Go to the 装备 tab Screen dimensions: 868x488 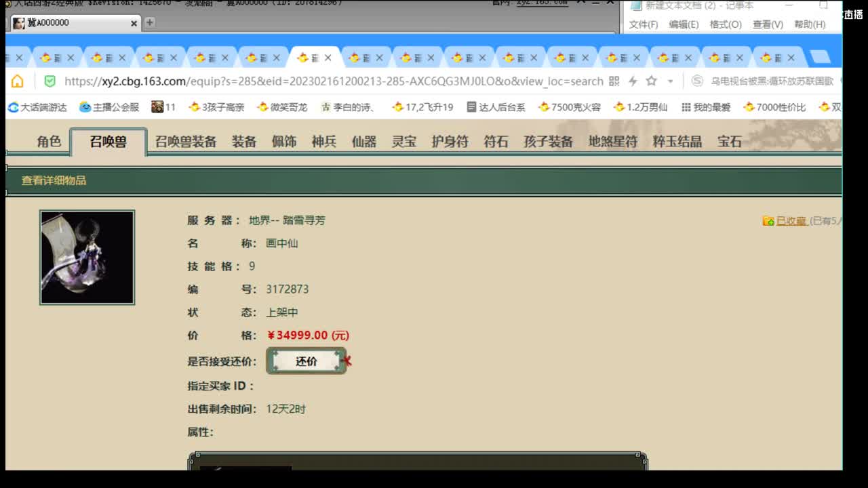coord(244,142)
